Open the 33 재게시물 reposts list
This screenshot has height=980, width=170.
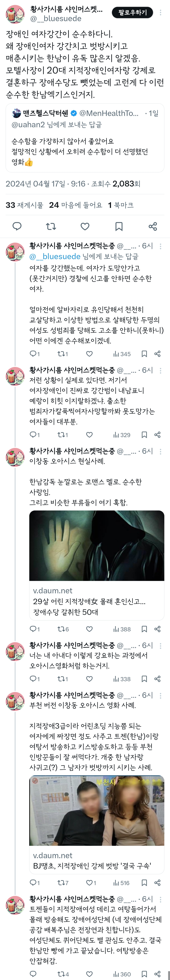point(24,205)
